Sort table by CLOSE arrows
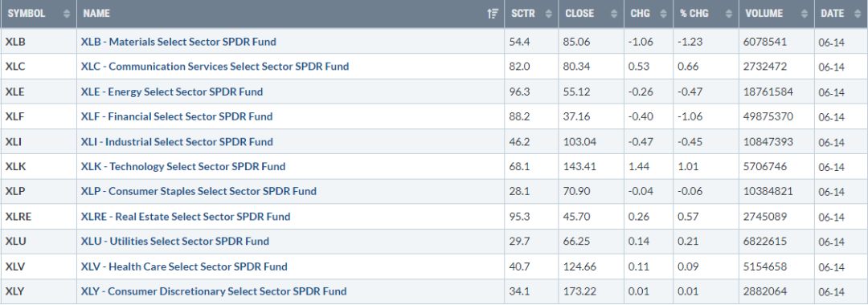 [614, 14]
